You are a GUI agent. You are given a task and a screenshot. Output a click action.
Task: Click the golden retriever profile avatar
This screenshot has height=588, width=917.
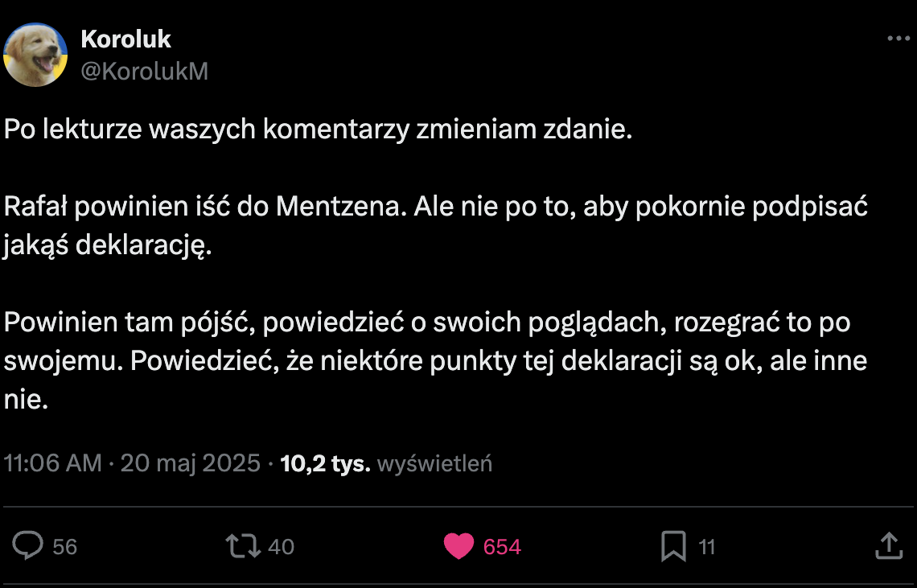[x=35, y=55]
